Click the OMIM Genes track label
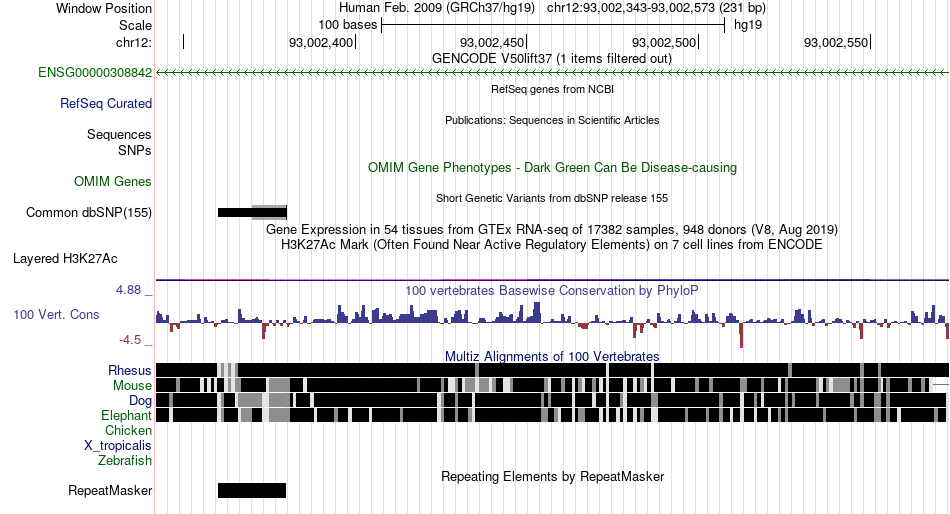This screenshot has width=950, height=514. [113, 181]
